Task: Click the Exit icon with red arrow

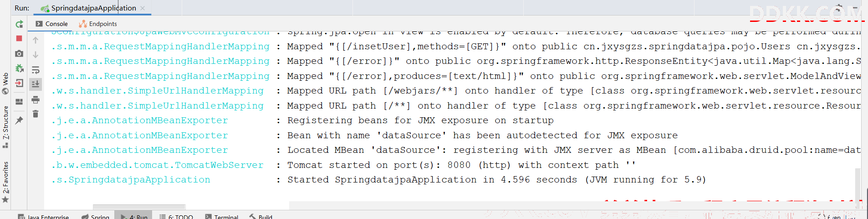Action: pos(19,83)
